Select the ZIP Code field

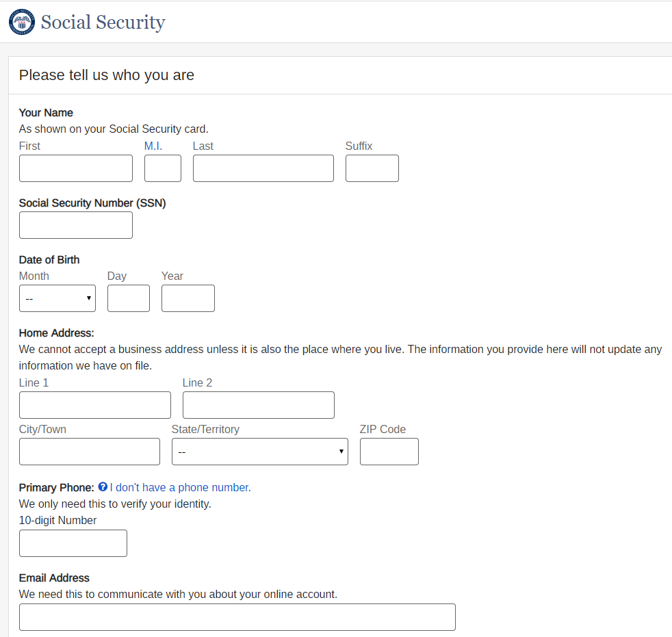389,452
